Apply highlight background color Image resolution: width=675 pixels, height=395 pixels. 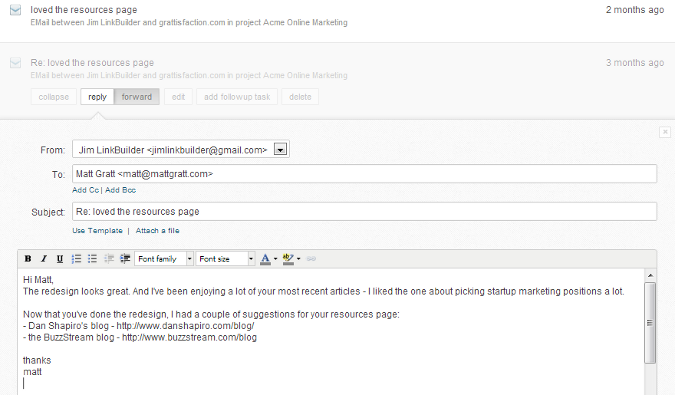coord(288,259)
